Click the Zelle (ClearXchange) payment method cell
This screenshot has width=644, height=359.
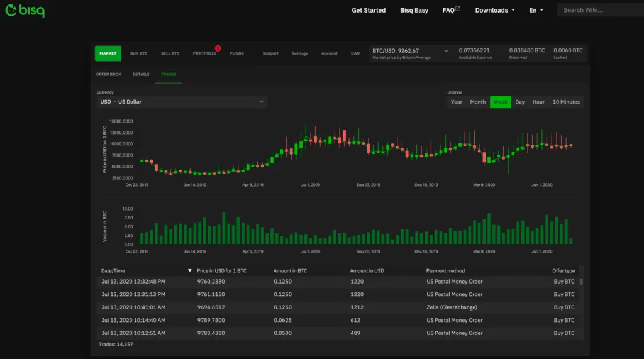click(452, 307)
